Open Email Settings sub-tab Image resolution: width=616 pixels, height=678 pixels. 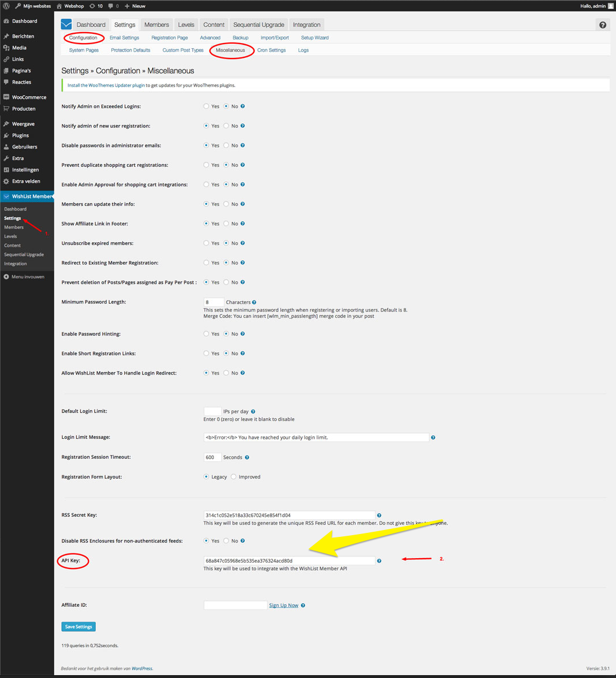[x=124, y=38]
